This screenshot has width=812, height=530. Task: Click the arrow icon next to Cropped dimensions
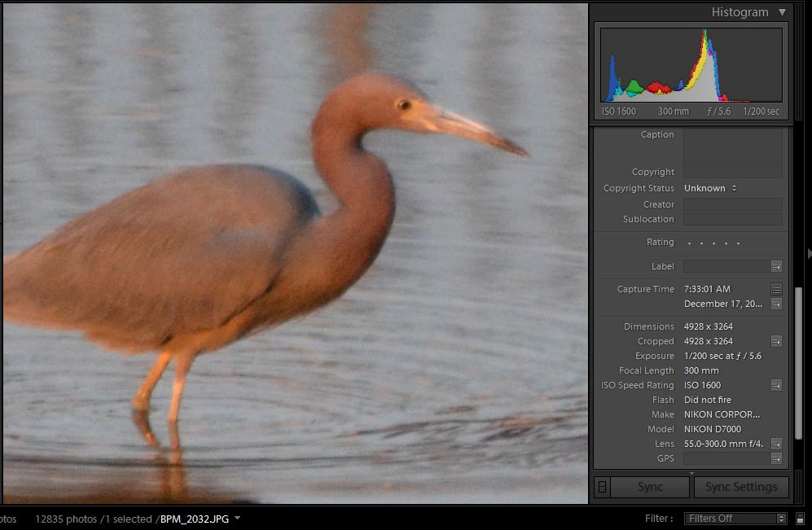click(776, 341)
